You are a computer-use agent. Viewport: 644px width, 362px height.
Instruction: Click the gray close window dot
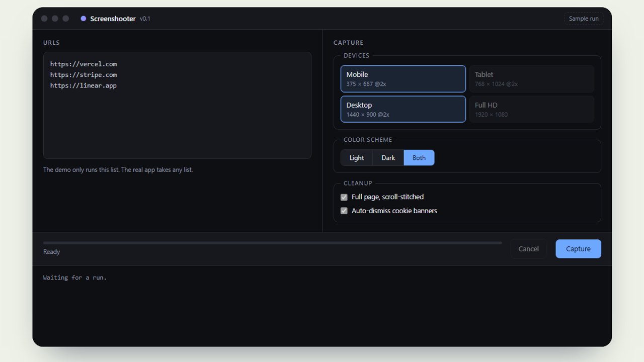click(x=44, y=19)
